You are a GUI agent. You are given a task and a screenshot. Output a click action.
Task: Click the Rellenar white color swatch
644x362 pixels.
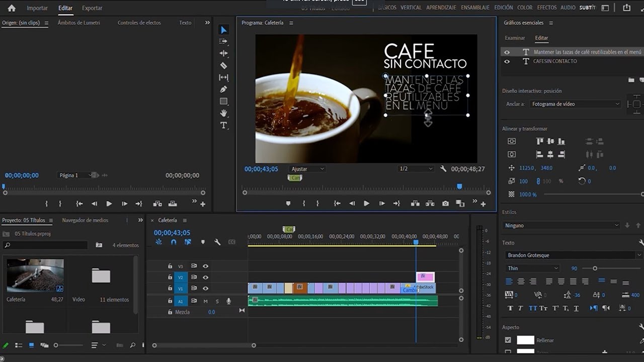coord(525,340)
